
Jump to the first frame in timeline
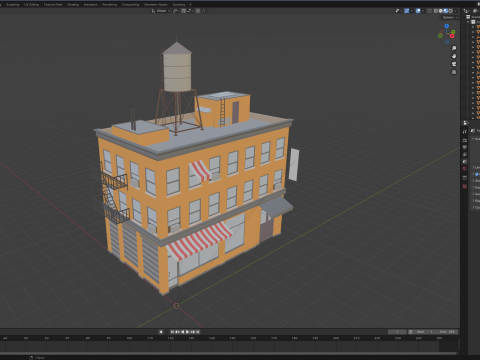[172, 332]
